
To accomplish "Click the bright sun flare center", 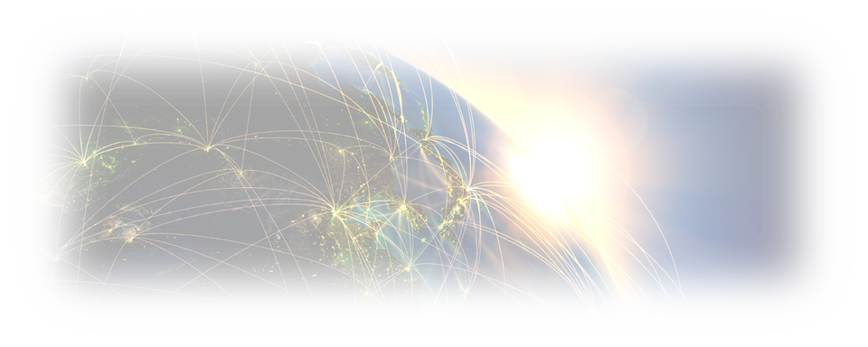I will (551, 172).
